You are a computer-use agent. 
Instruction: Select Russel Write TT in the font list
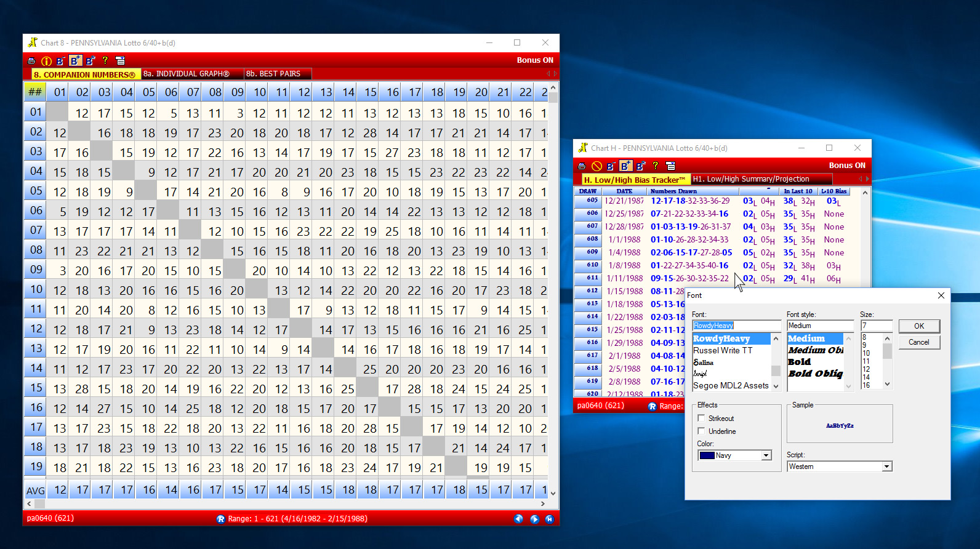pos(731,350)
